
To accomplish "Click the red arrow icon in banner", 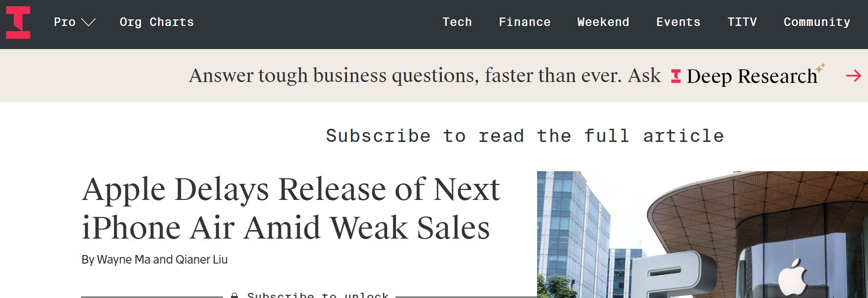I will pyautogui.click(x=853, y=76).
